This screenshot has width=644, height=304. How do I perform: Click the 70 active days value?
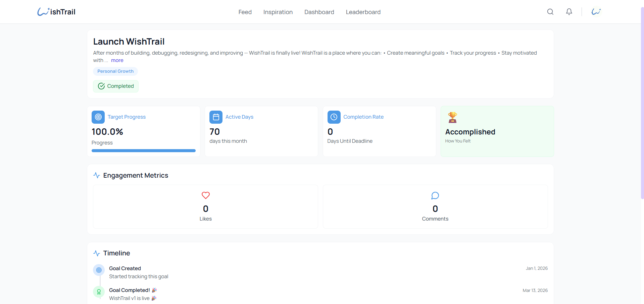pos(215,132)
